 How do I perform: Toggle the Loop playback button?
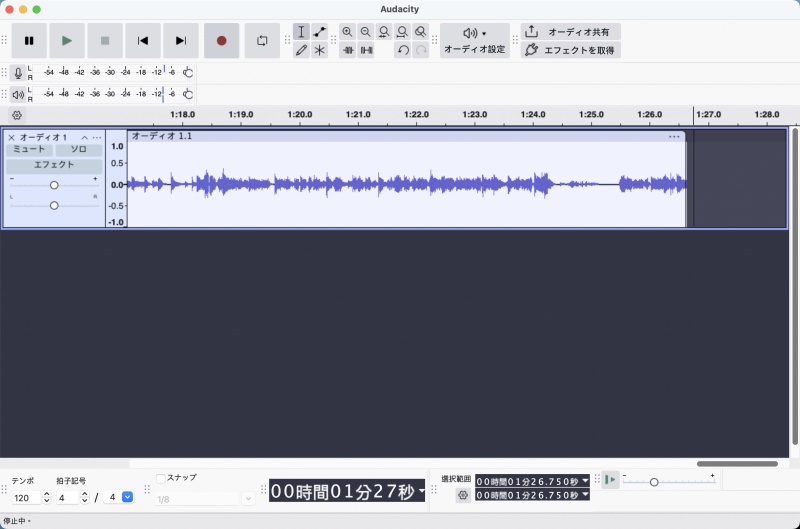[x=262, y=41]
